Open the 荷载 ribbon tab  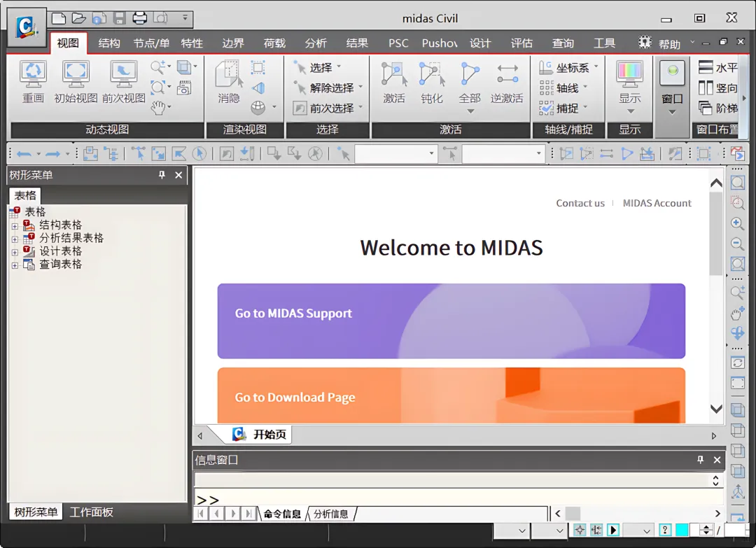coord(274,43)
